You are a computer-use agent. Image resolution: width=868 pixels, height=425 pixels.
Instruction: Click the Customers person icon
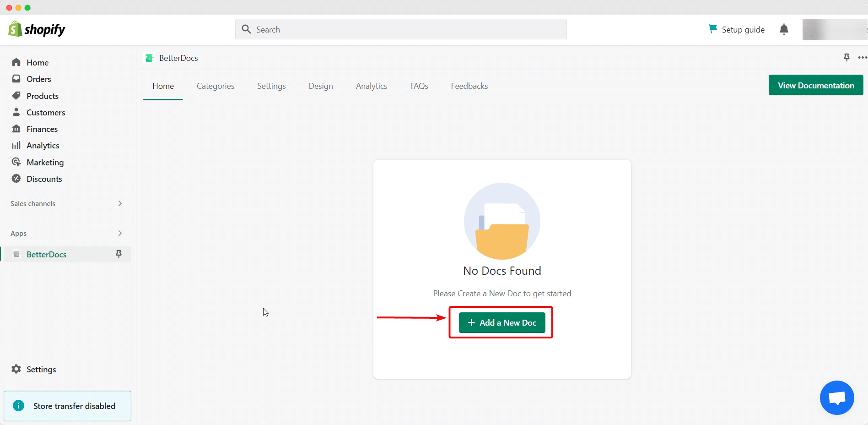pyautogui.click(x=16, y=112)
